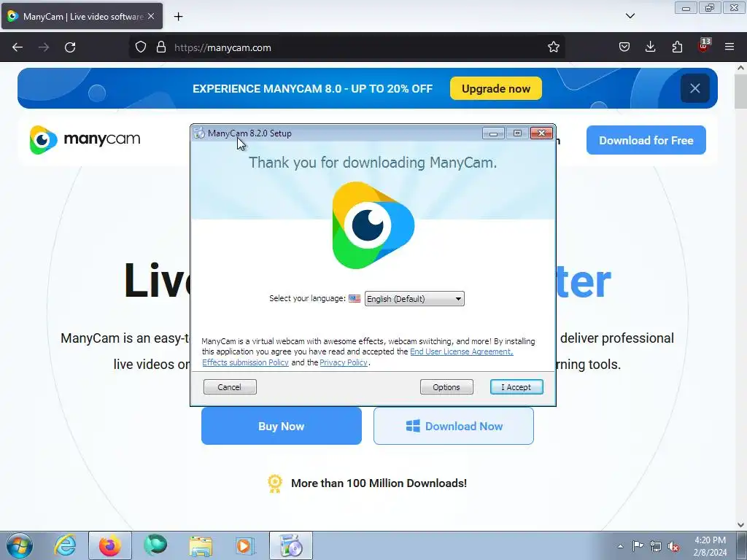Click the More than 100 Million Downloads text

[x=379, y=483]
